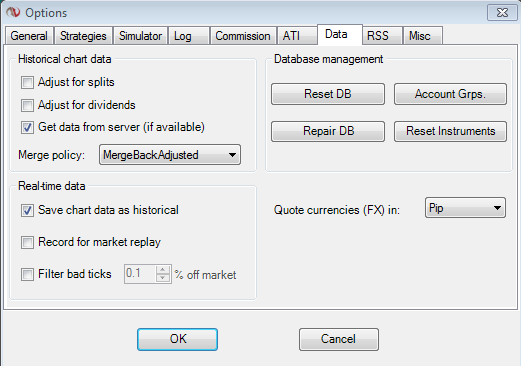
Task: Enable Adjust for dividends checkbox
Action: [27, 105]
